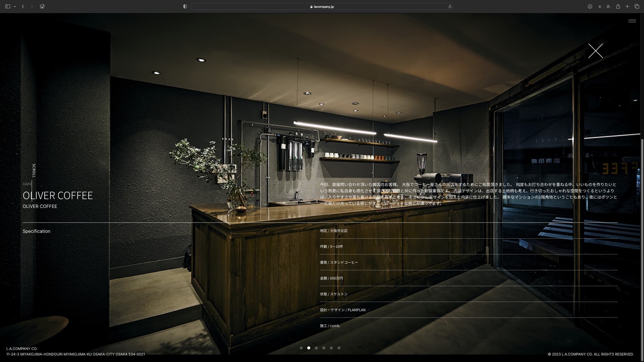644x362 pixels.
Task: Open the Share sheet icon
Action: pyautogui.click(x=618, y=7)
